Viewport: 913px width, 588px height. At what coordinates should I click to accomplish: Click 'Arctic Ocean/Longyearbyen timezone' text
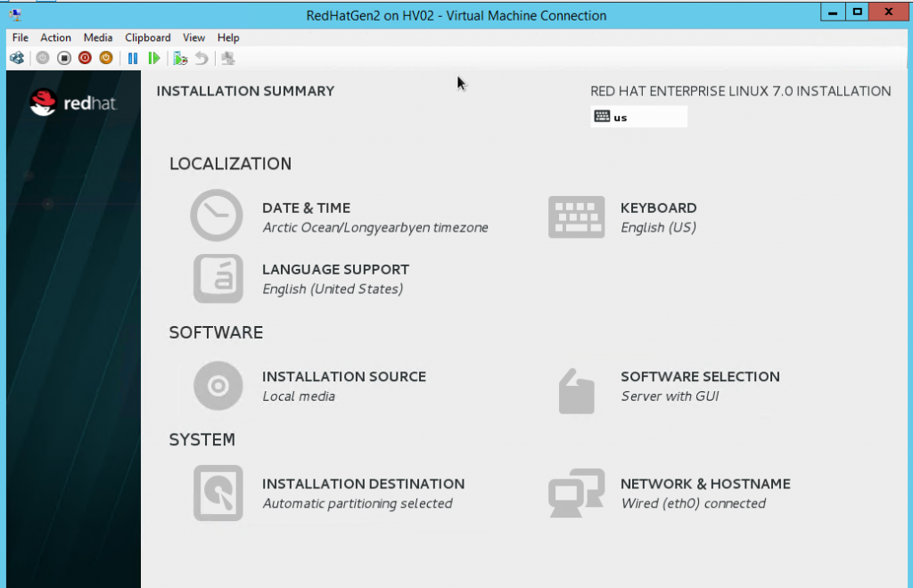[x=375, y=227]
